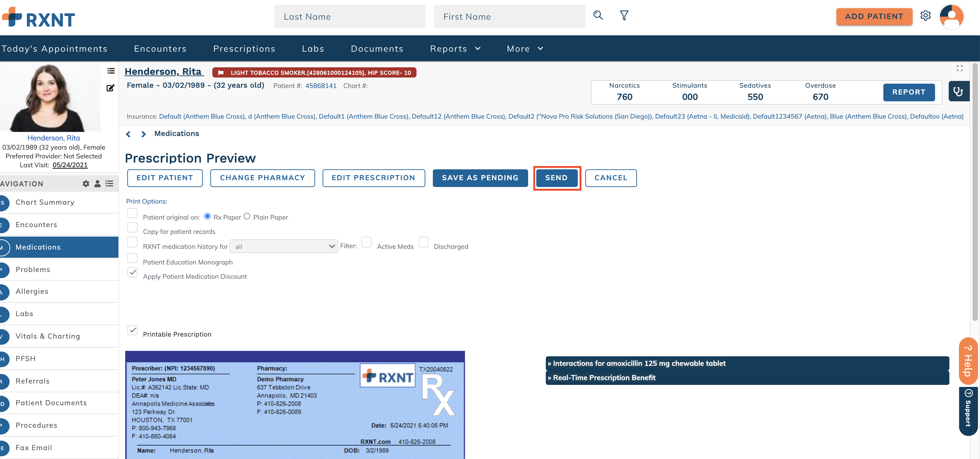The width and height of the screenshot is (980, 459).
Task: Select Chart Summary in navigation
Action: [59, 203]
